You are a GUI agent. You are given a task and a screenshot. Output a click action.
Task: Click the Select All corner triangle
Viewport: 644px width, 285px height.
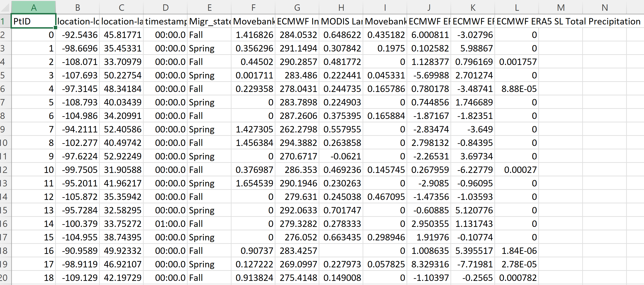(x=5, y=8)
